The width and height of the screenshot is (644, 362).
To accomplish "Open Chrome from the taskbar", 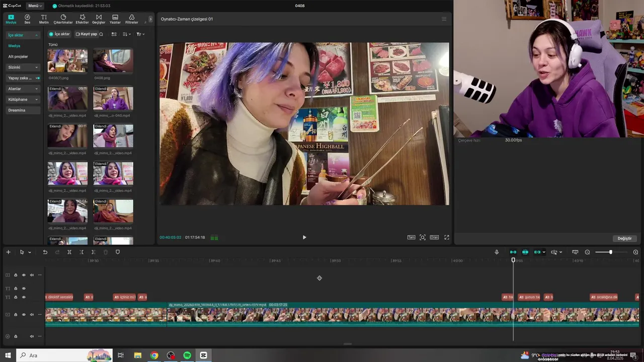I will (154, 355).
